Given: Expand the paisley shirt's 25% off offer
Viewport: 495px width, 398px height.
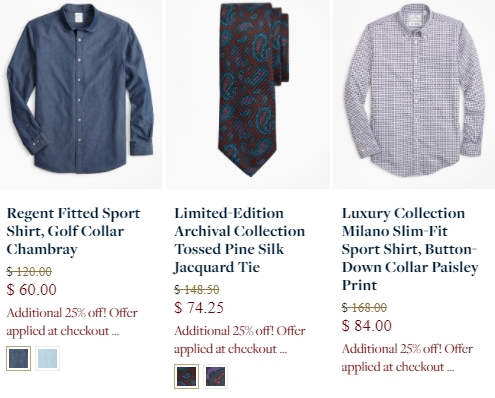Looking at the screenshot, I should (407, 358).
